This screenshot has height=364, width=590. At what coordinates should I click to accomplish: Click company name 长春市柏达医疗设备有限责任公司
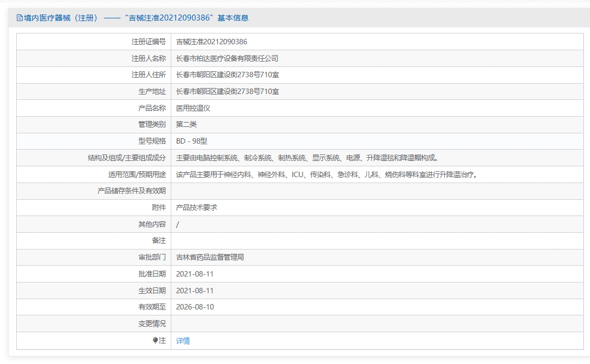(227, 58)
